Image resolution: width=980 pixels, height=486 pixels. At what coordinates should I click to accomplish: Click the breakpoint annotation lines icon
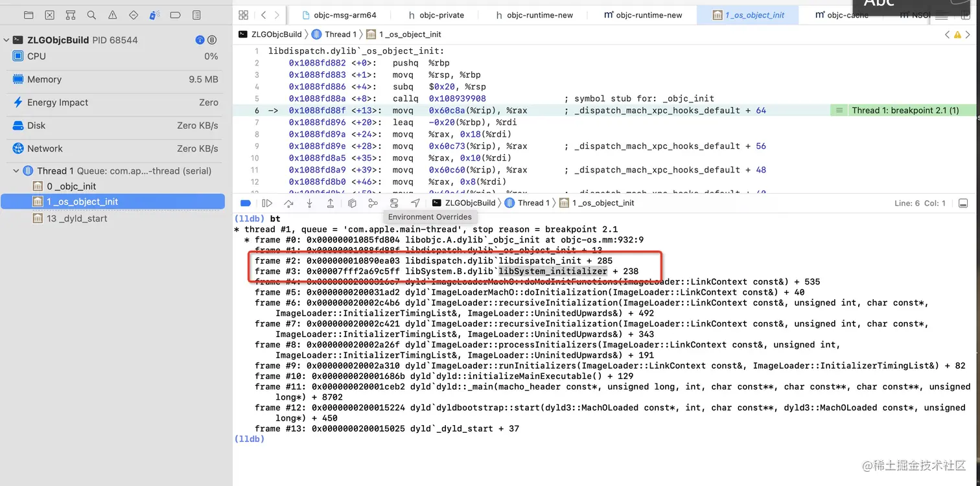839,111
